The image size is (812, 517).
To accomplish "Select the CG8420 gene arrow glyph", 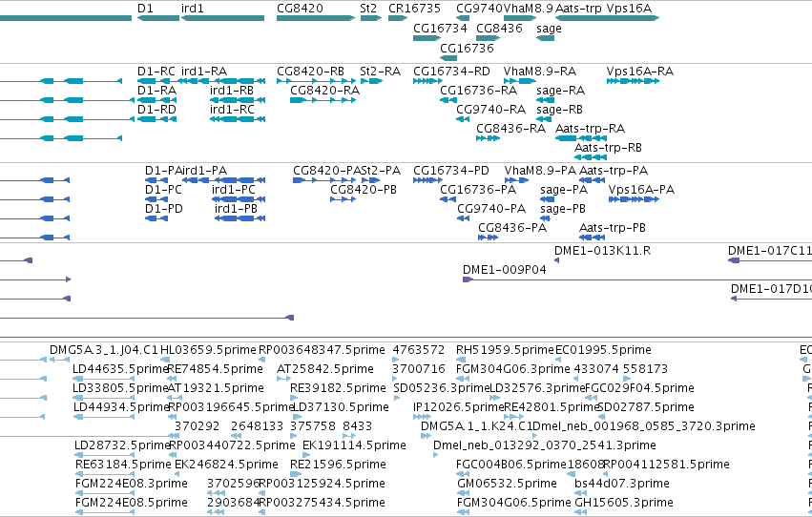I will pyautogui.click(x=316, y=18).
